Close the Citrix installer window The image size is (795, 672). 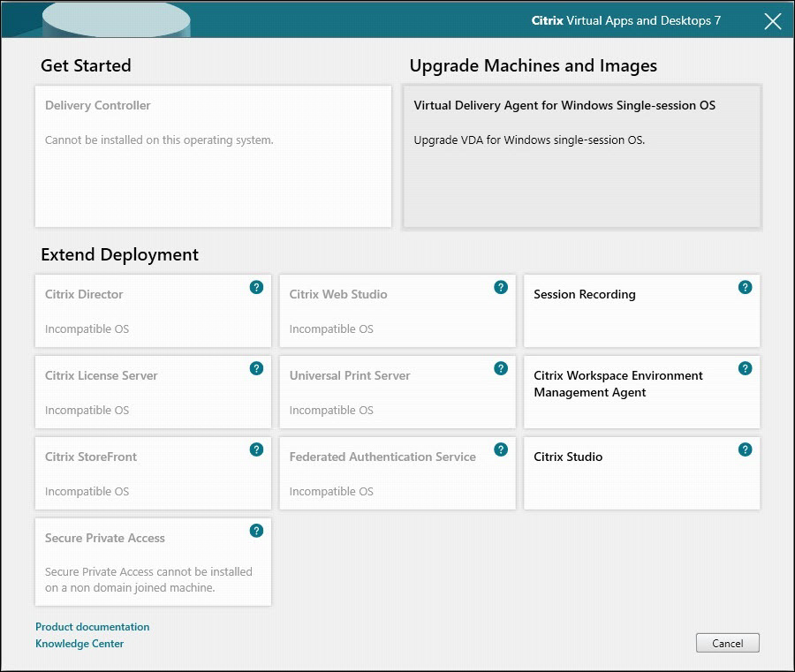(772, 21)
